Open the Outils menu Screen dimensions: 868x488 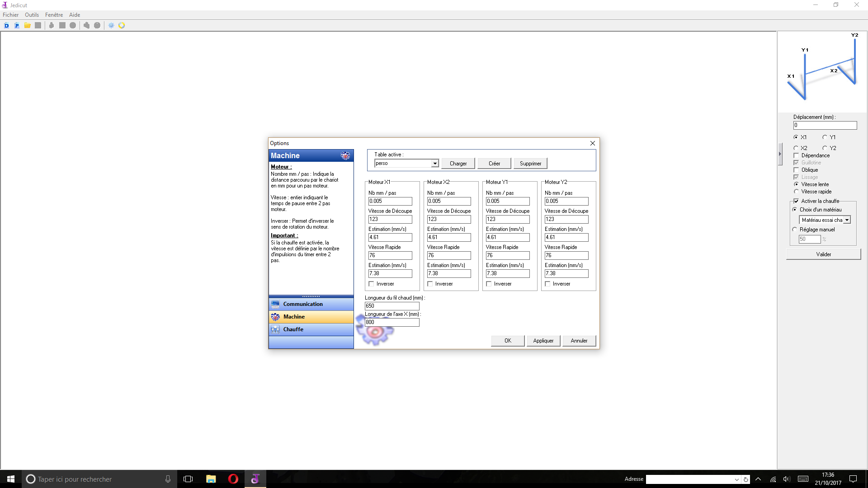[32, 15]
